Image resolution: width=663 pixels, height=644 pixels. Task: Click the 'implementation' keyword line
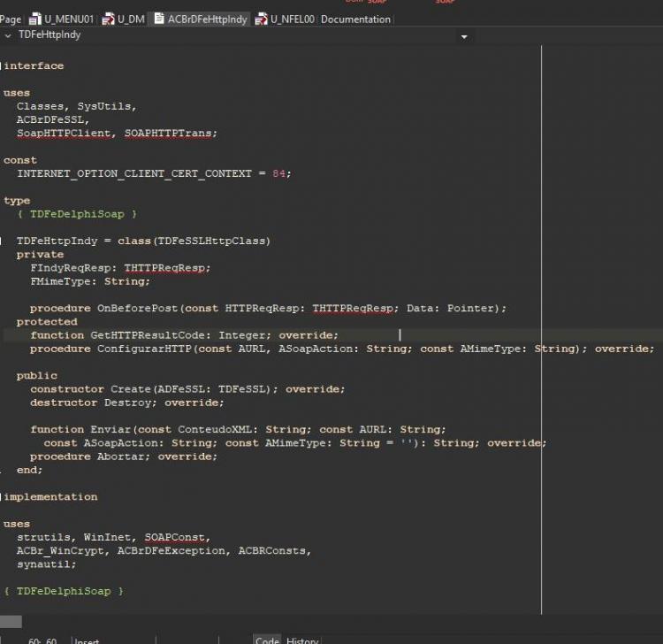pyautogui.click(x=50, y=497)
